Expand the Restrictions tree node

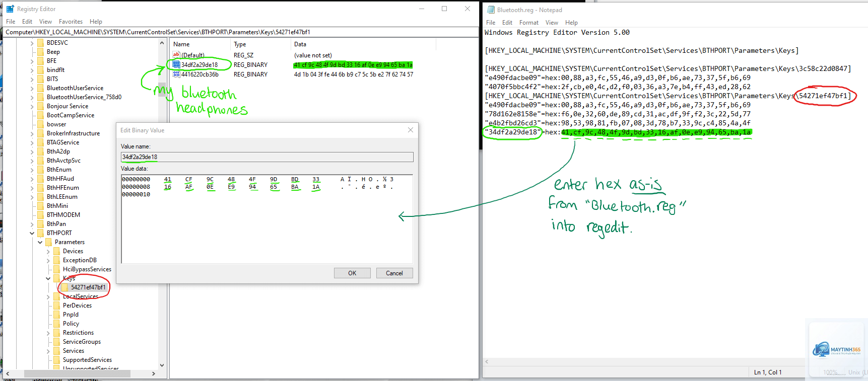click(48, 333)
